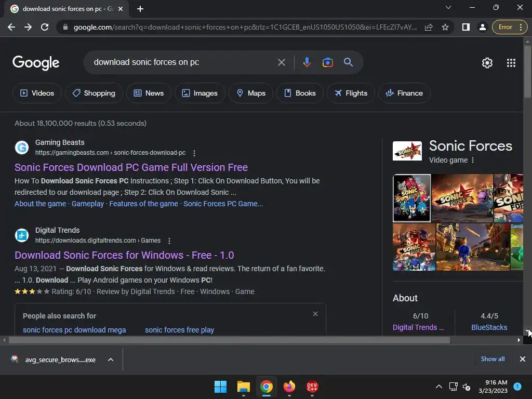Viewport: 532px width, 399px height.
Task: Open the Windows Start menu
Action: [x=220, y=387]
